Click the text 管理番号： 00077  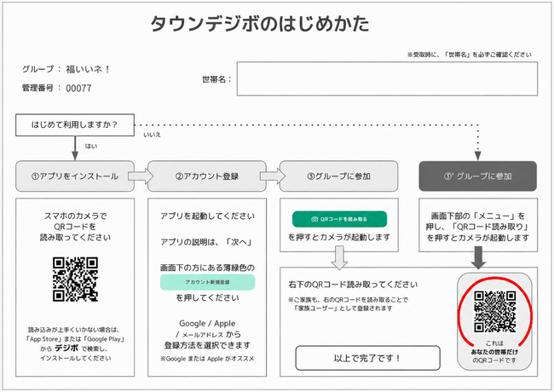[56, 88]
